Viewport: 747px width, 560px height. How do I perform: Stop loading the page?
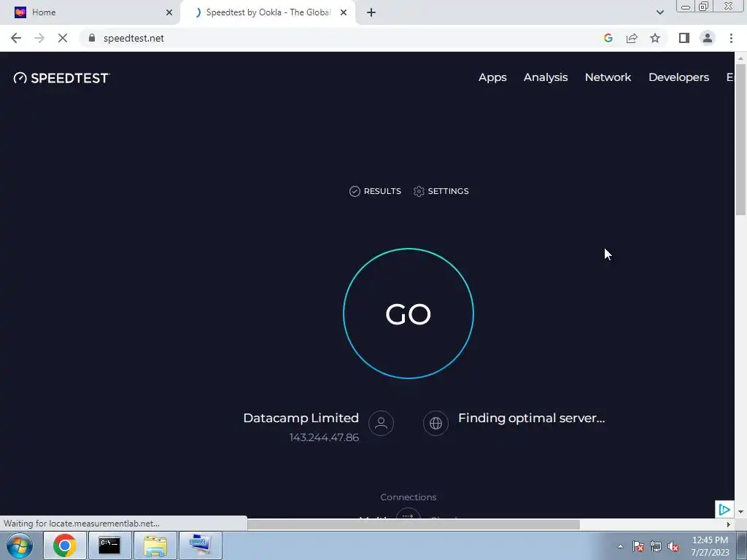(63, 38)
